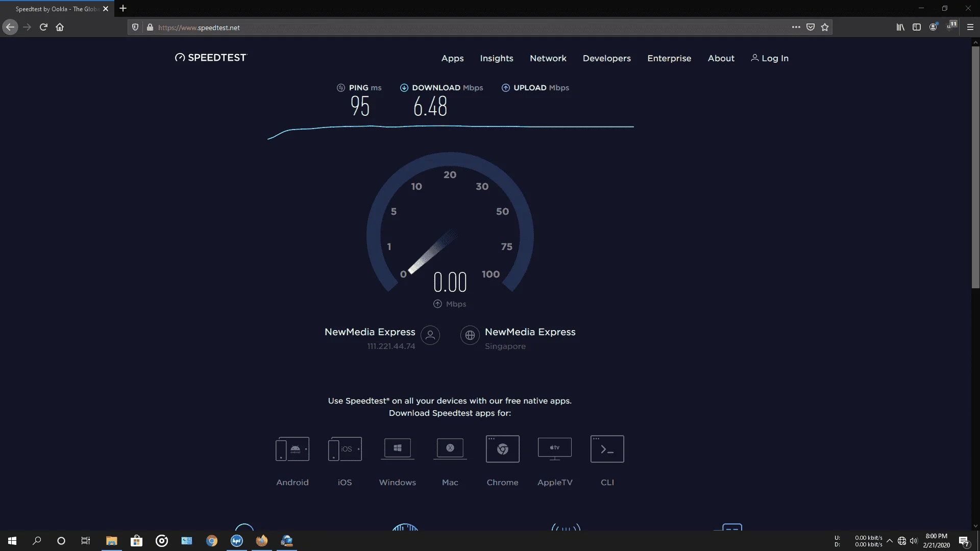Screen dimensions: 980x551
Task: Open the Chrome extension download
Action: [502, 461]
